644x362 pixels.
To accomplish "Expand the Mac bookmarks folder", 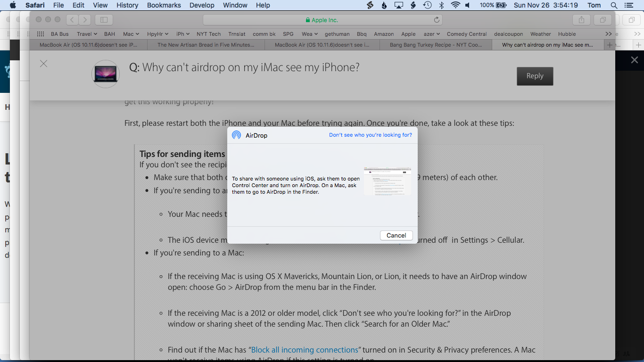I will tap(131, 34).
